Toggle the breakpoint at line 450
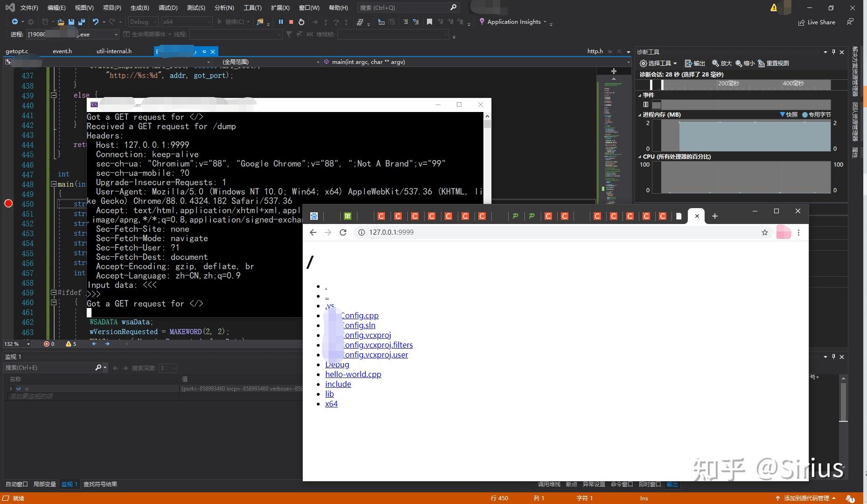 pyautogui.click(x=8, y=203)
